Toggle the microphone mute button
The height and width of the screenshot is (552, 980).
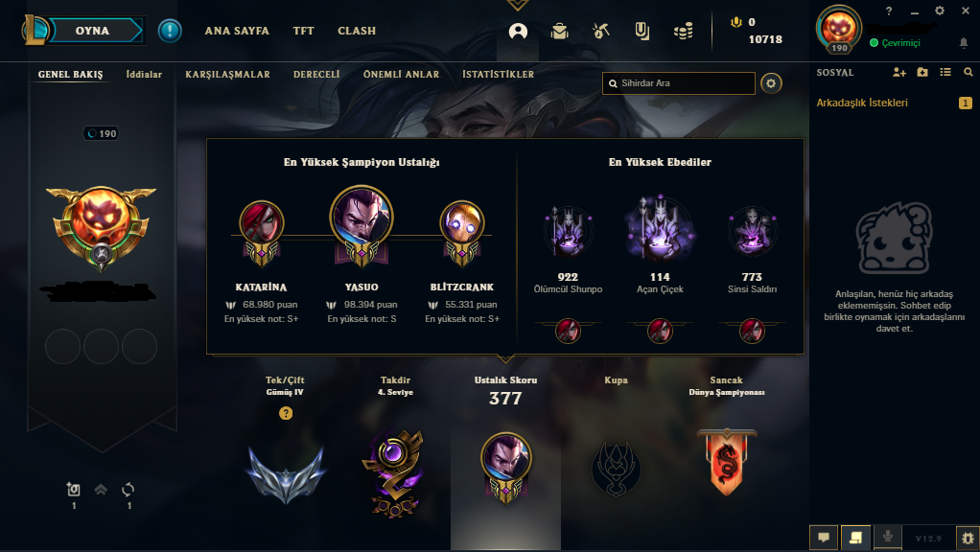887,537
